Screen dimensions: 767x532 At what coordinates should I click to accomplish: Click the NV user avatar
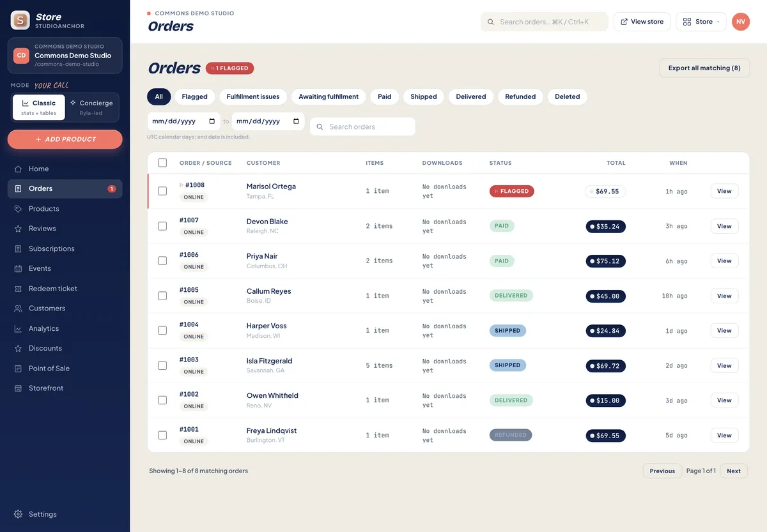[741, 22]
